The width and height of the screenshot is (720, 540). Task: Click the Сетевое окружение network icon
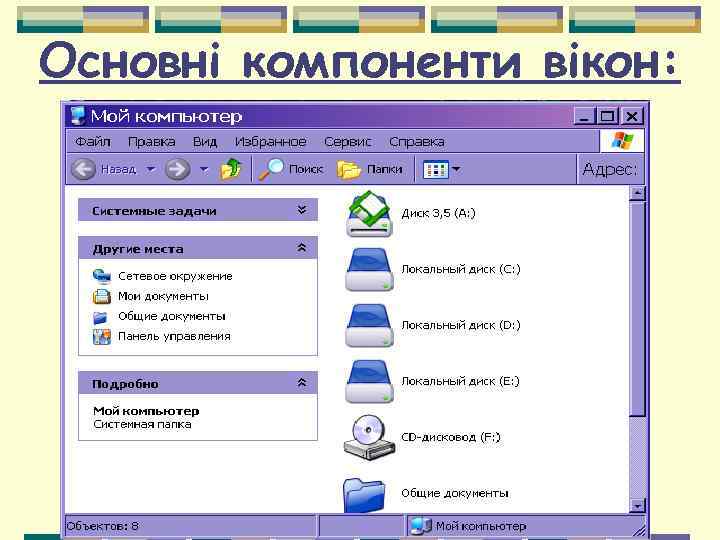[101, 276]
